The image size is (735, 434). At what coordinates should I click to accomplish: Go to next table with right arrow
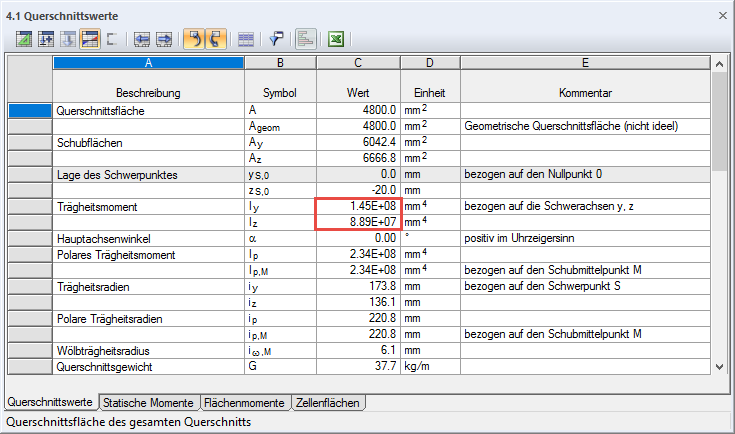pyautogui.click(x=164, y=39)
